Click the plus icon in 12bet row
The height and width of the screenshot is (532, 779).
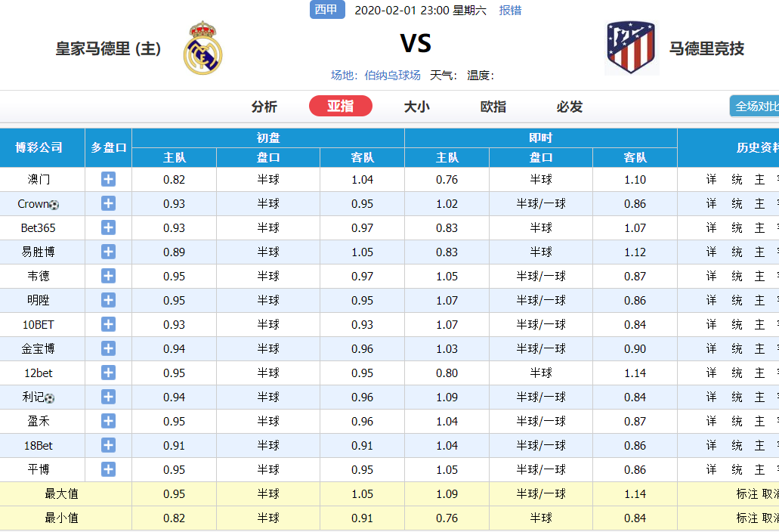[x=108, y=373]
